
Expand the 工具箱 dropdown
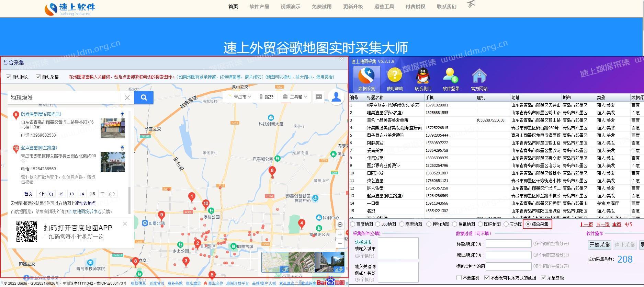[x=294, y=97]
